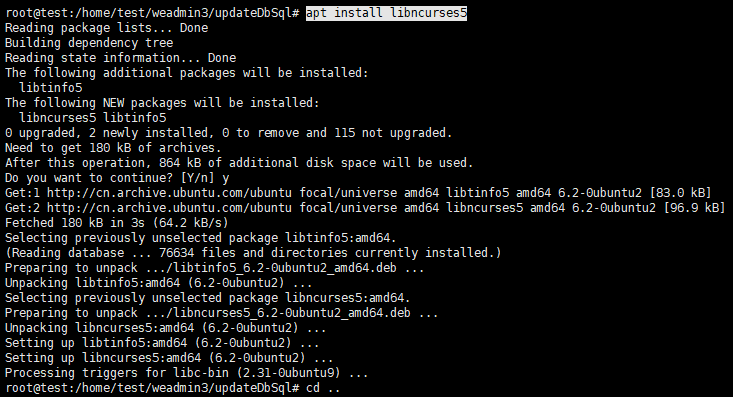Click the highlighted apt install libncurses5 command
Screen dimensions: 733x397
pos(386,13)
